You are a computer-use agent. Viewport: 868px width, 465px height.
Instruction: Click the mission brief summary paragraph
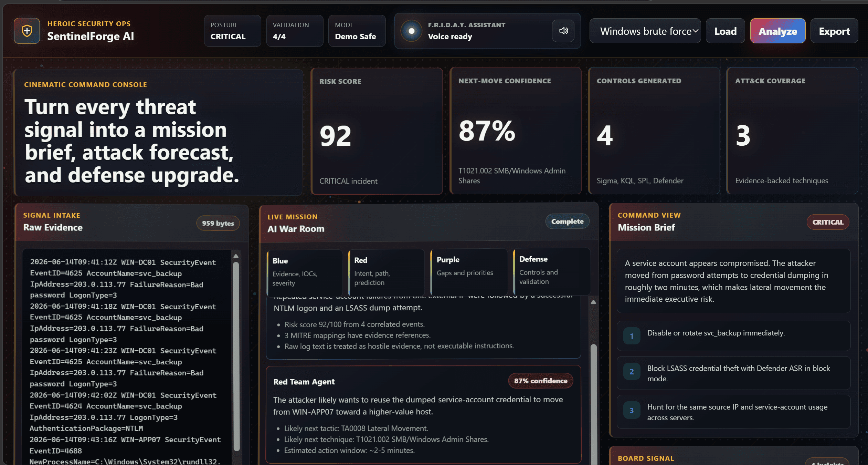[727, 281]
